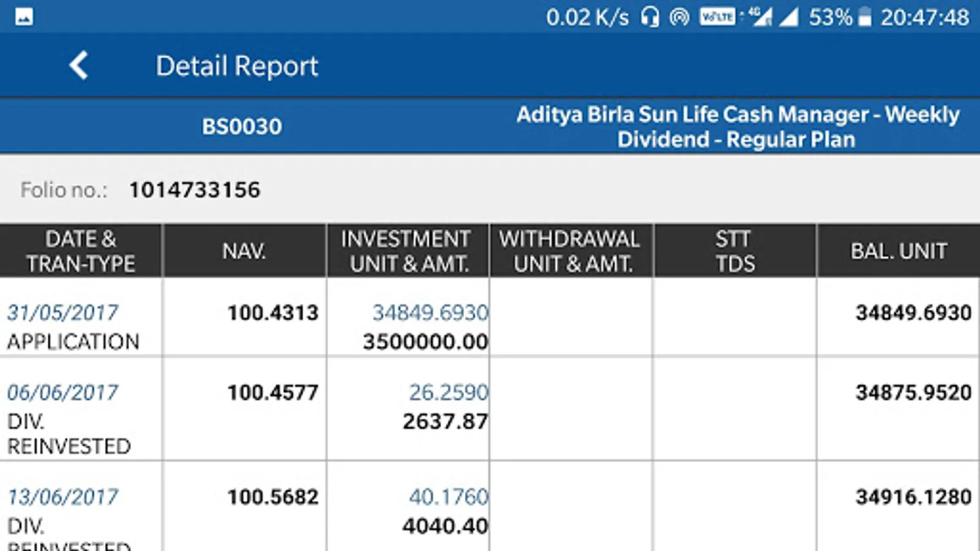Tap the STT TDS column header
Image resolution: width=980 pixels, height=551 pixels.
pyautogui.click(x=735, y=251)
